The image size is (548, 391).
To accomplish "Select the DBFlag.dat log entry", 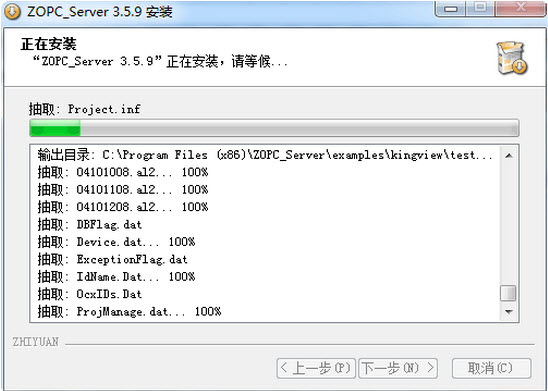I will (89, 224).
